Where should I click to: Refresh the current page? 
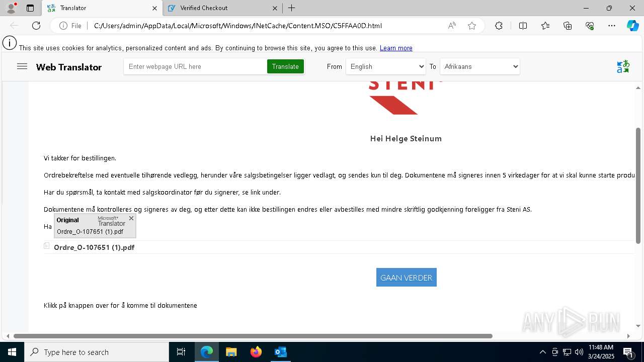tap(36, 26)
